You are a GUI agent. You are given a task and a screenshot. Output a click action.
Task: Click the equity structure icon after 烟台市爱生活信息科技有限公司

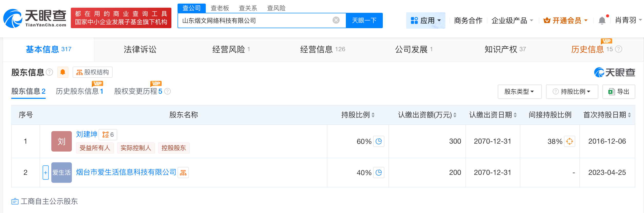[x=183, y=173]
